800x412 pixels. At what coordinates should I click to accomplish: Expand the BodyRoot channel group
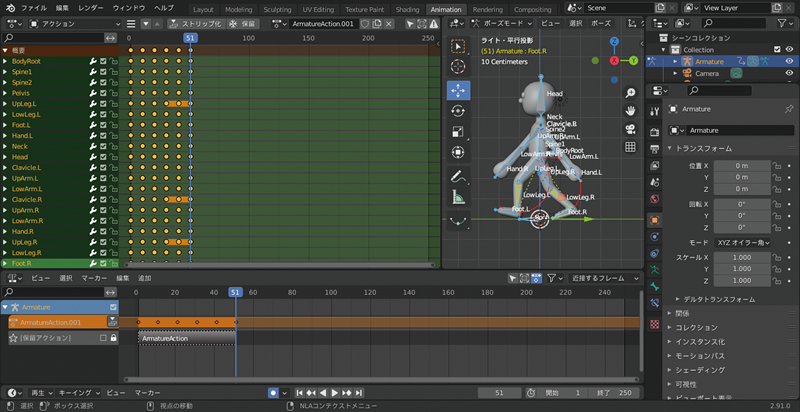5,61
